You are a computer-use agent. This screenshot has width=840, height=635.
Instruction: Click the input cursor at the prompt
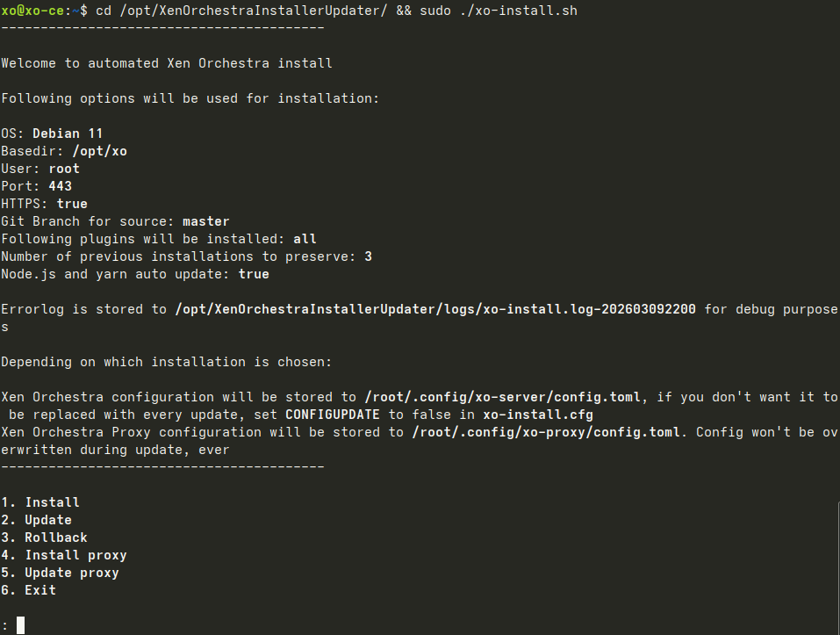click(x=20, y=625)
